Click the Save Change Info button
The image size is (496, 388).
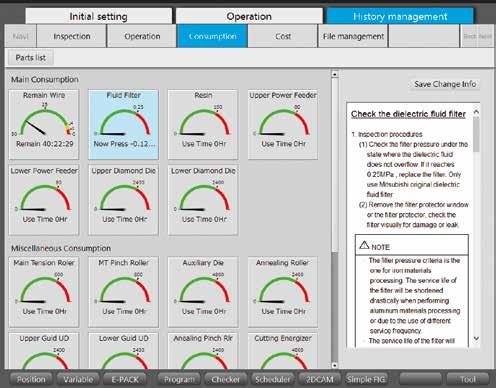point(445,84)
